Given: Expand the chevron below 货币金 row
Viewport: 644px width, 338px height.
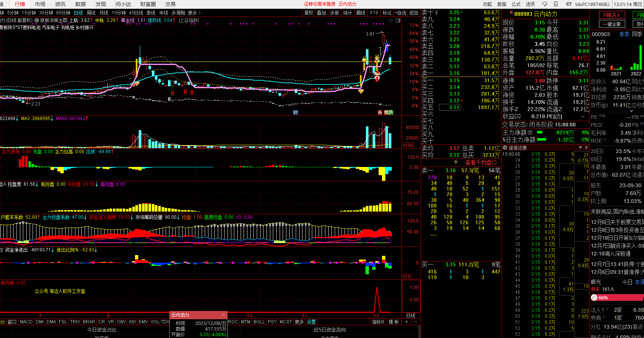Looking at the screenshot, I should point(631,111).
